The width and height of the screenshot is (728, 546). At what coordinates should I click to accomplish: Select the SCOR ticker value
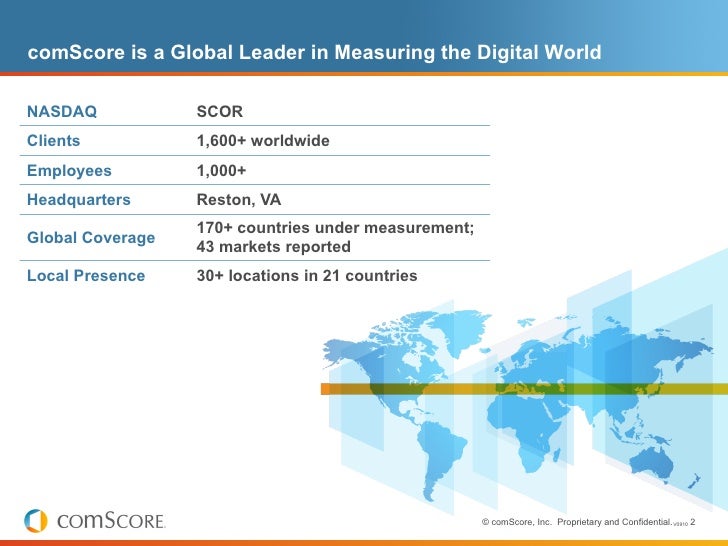[x=220, y=111]
